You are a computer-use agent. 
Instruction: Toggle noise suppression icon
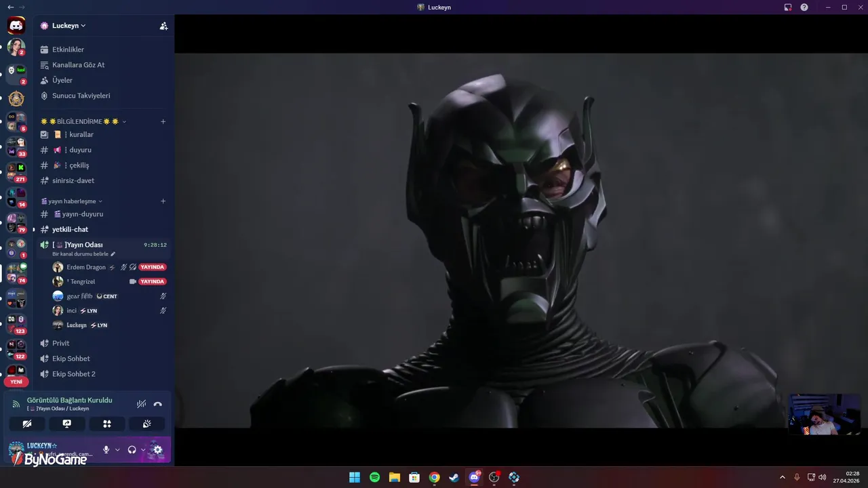tap(141, 404)
